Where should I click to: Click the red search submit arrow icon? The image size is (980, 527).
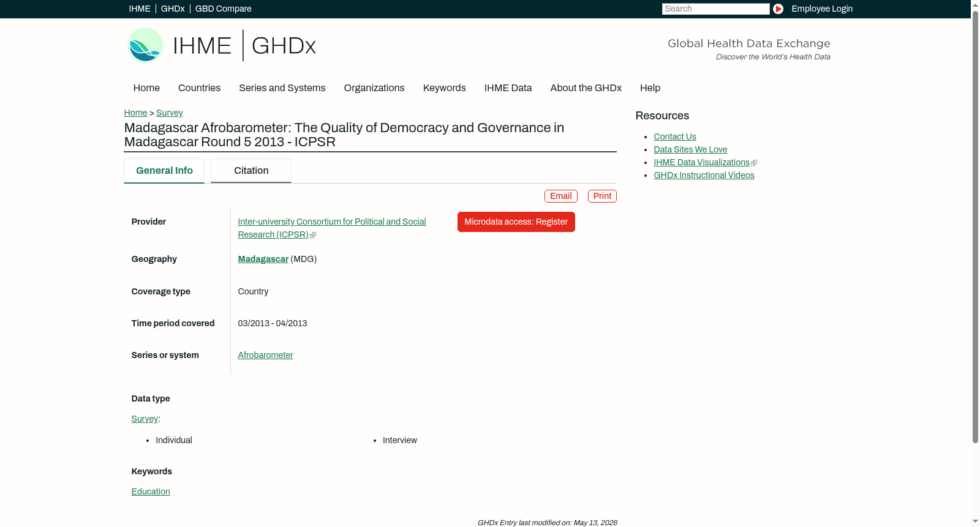pos(778,9)
